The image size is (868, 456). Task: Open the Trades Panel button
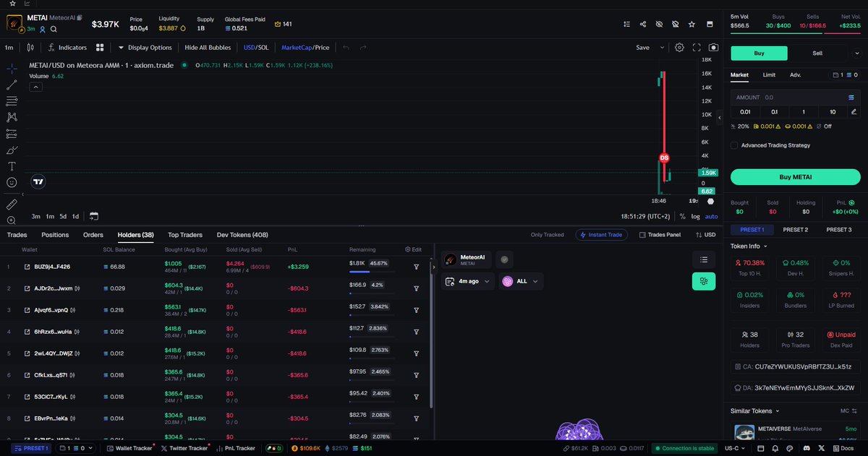coord(659,235)
